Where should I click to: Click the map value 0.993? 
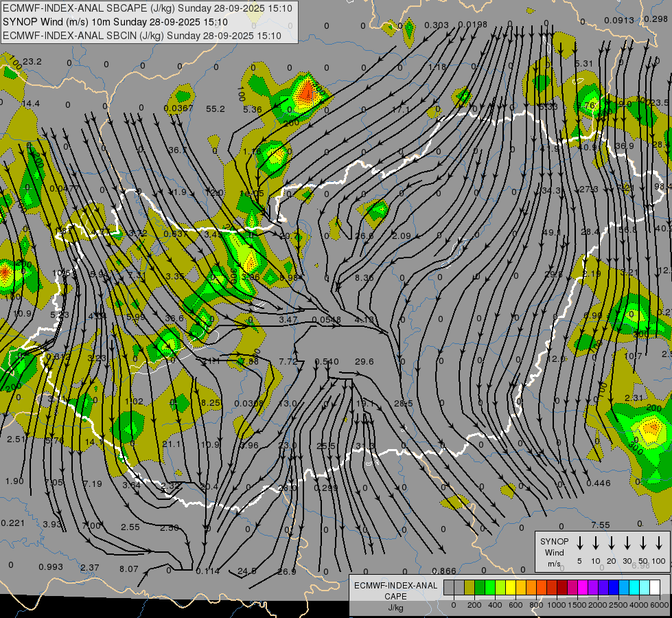pyautogui.click(x=51, y=567)
